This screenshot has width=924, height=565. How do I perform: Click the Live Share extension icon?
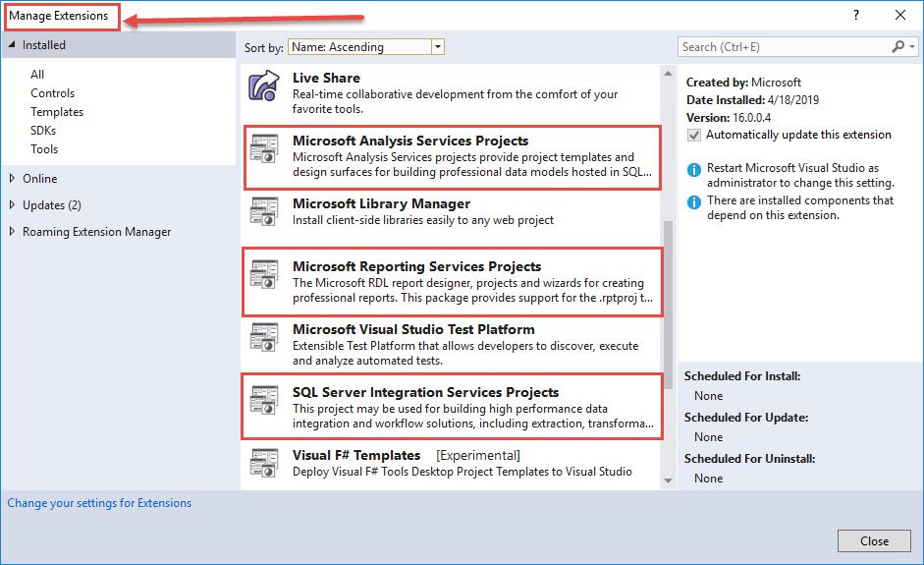coord(263,85)
